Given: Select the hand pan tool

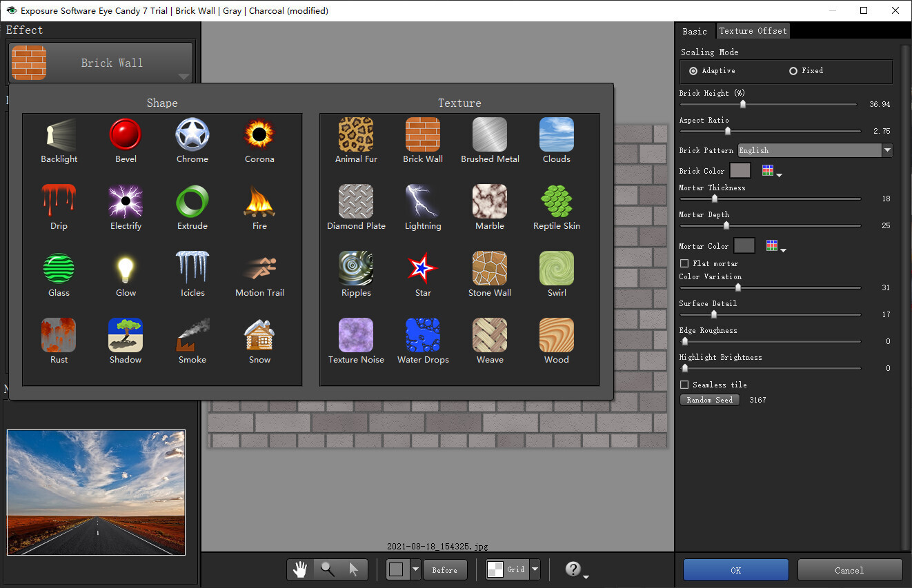Looking at the screenshot, I should pos(300,569).
